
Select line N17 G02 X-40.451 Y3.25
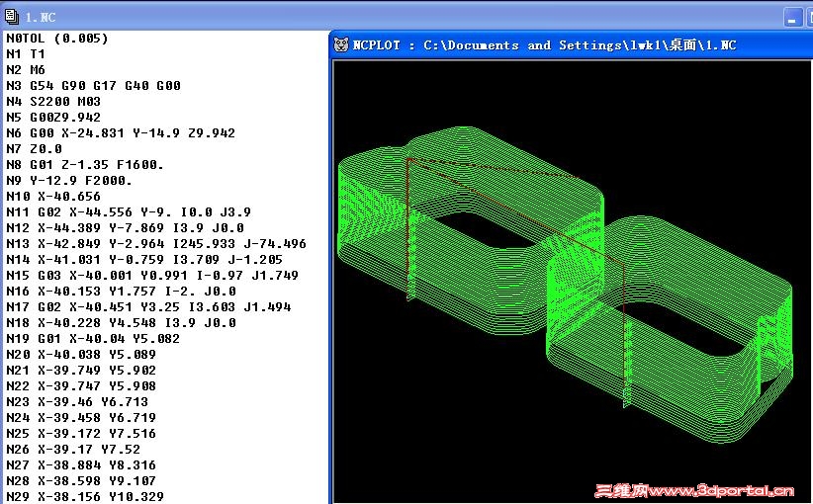coord(148,307)
